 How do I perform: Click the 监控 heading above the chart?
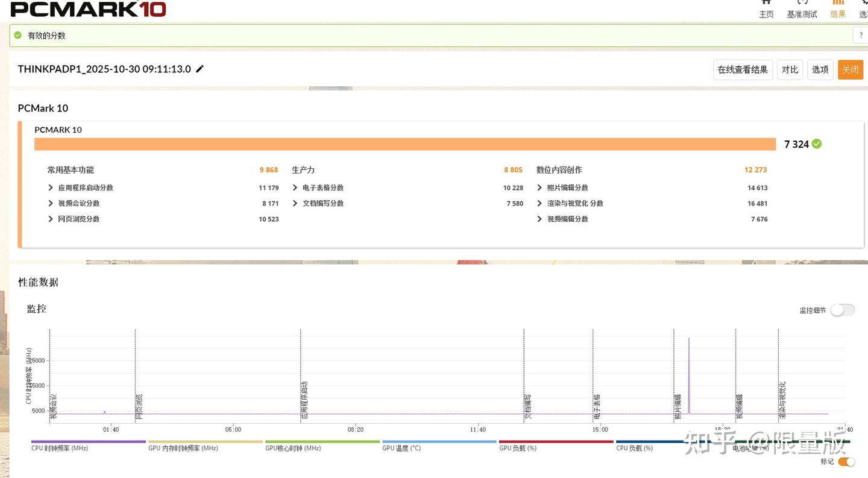pyautogui.click(x=37, y=309)
